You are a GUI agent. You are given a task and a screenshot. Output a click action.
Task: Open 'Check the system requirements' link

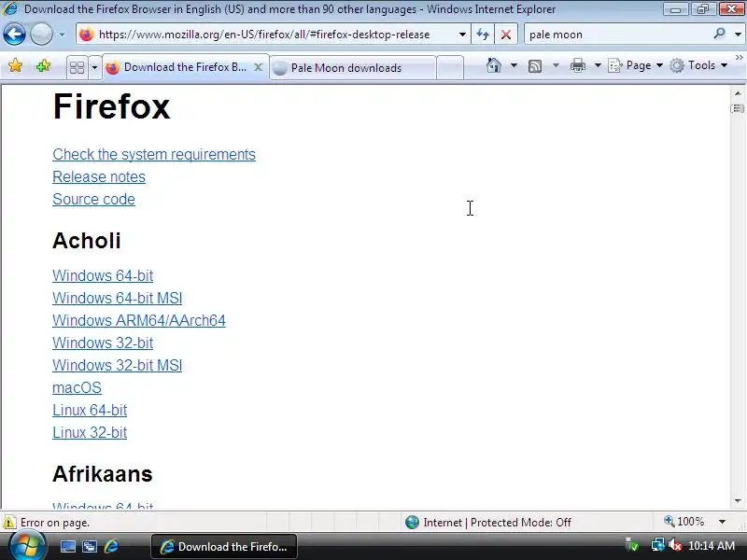tap(154, 154)
